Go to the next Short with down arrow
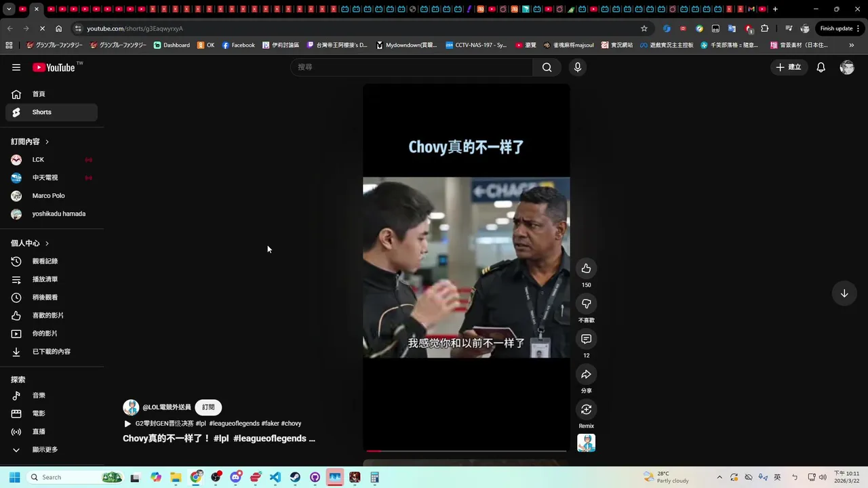The image size is (868, 488). [844, 293]
